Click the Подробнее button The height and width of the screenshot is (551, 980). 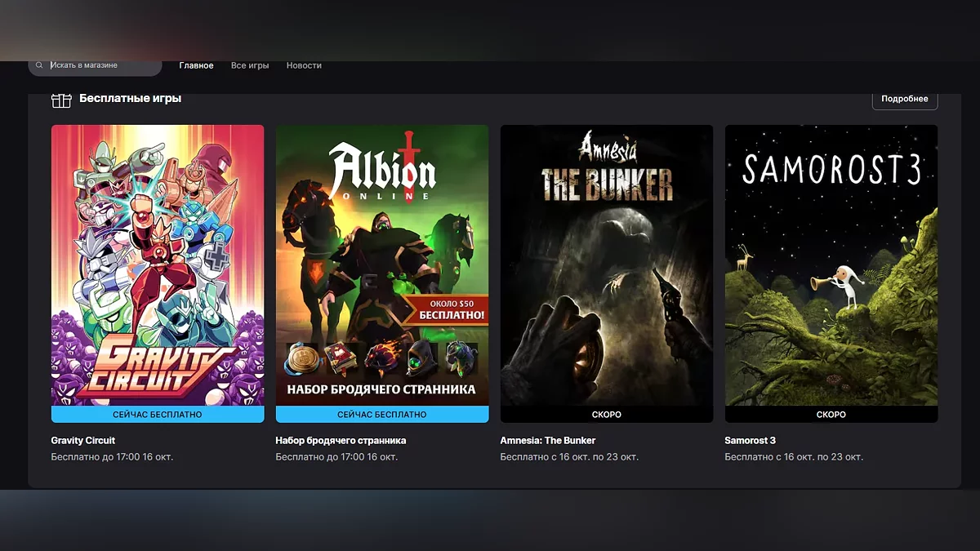(905, 99)
